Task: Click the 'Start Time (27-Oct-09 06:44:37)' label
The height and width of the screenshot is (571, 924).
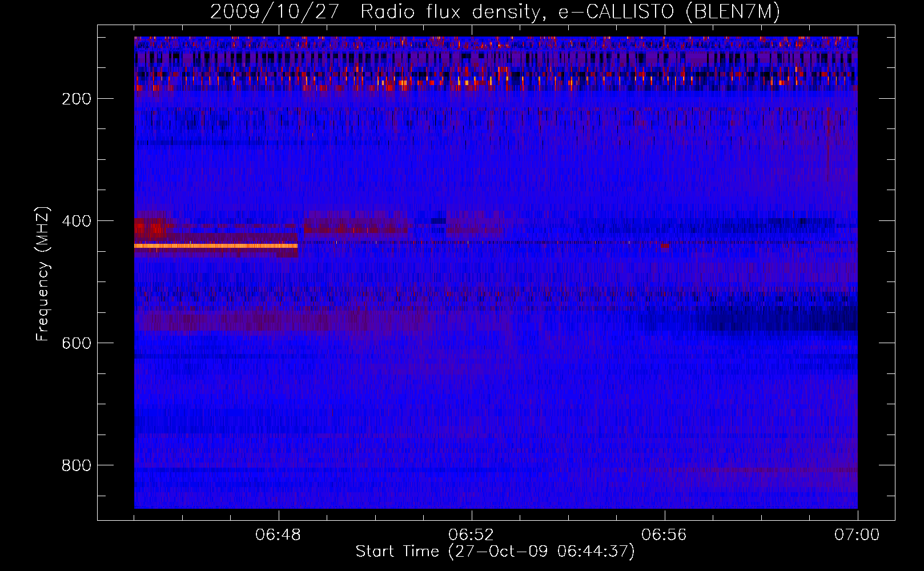Action: [495, 552]
